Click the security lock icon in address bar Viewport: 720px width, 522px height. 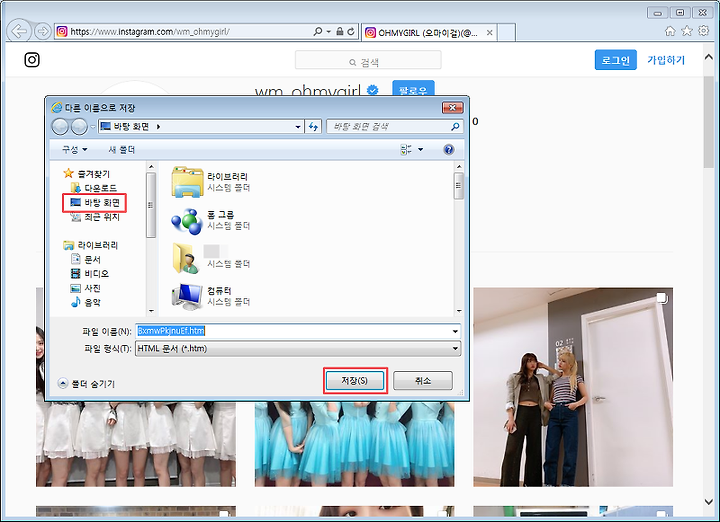point(339,31)
